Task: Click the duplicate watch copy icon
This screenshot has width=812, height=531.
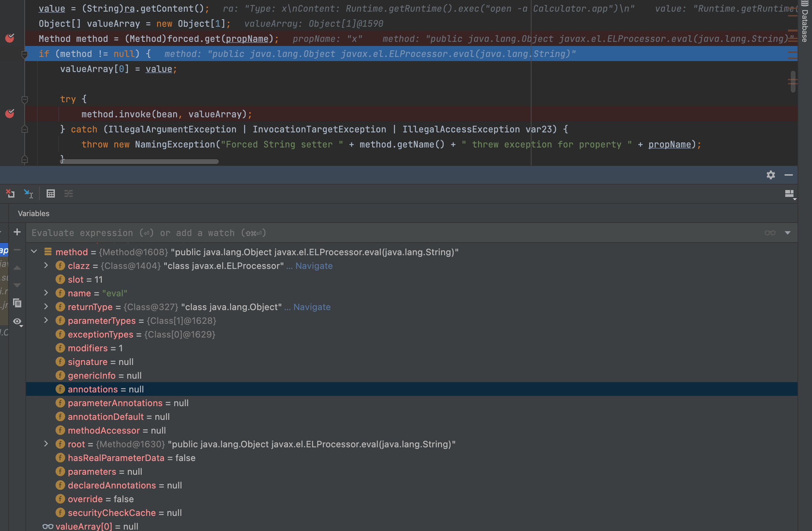Action: (x=17, y=303)
